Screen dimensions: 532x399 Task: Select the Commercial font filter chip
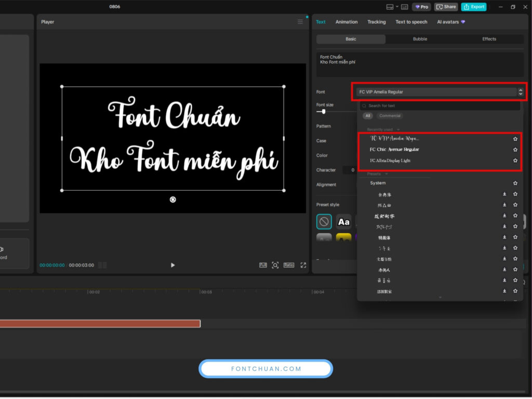(390, 116)
